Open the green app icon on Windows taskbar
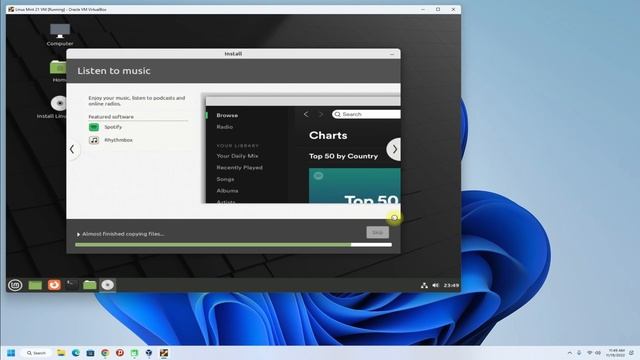 [135, 353]
